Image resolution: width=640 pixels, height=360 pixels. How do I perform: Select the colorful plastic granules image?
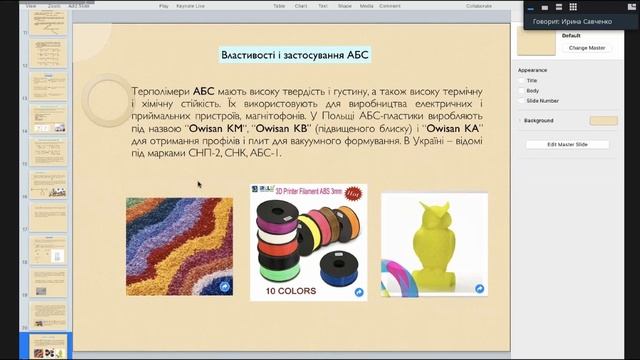click(x=180, y=247)
